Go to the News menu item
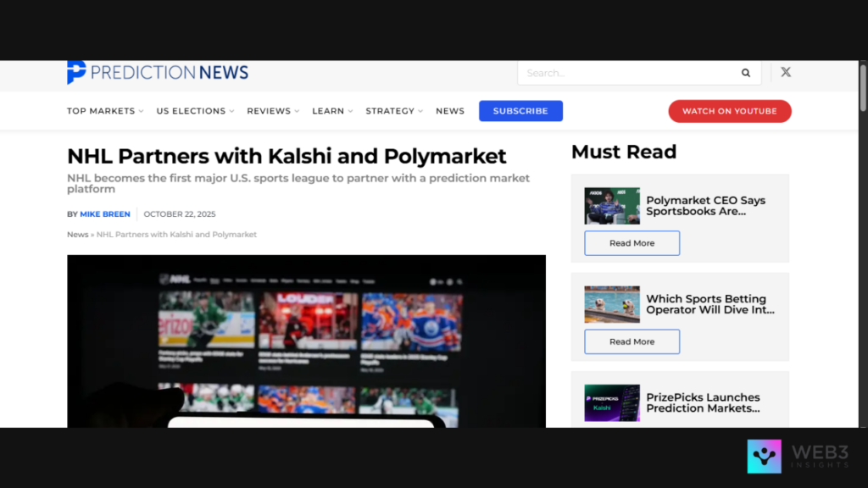 [450, 111]
